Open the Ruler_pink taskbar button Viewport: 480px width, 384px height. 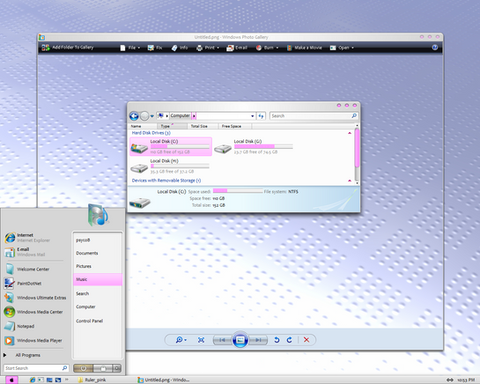[x=92, y=380]
